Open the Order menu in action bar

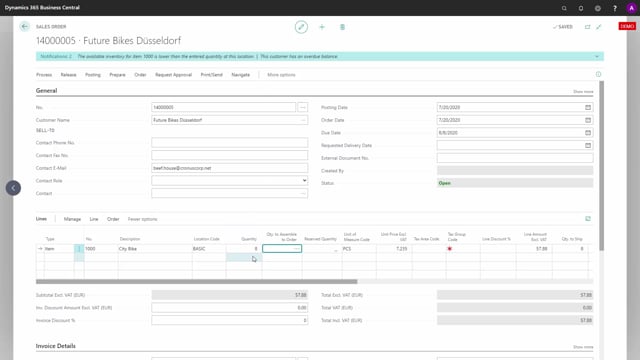click(140, 75)
